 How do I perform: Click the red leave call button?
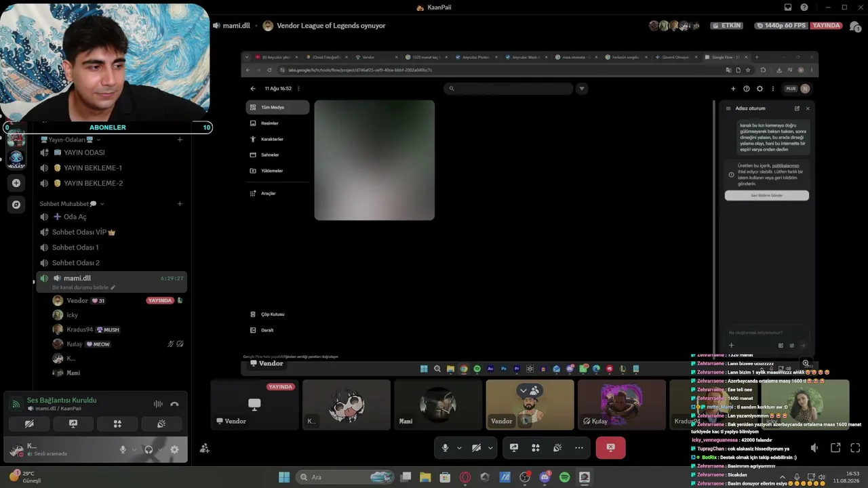[x=610, y=448]
